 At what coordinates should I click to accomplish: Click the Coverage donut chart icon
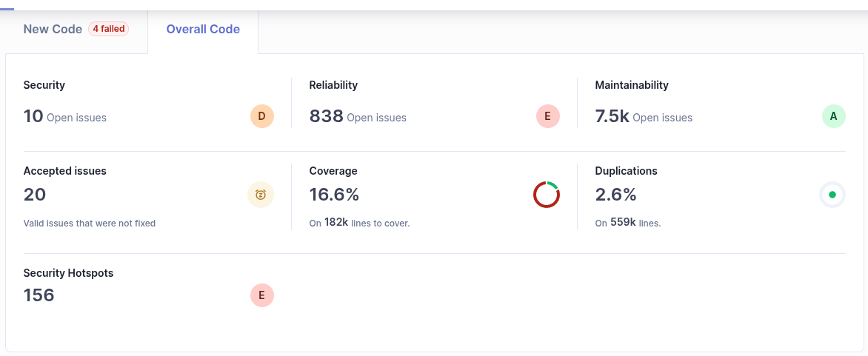[x=547, y=195]
